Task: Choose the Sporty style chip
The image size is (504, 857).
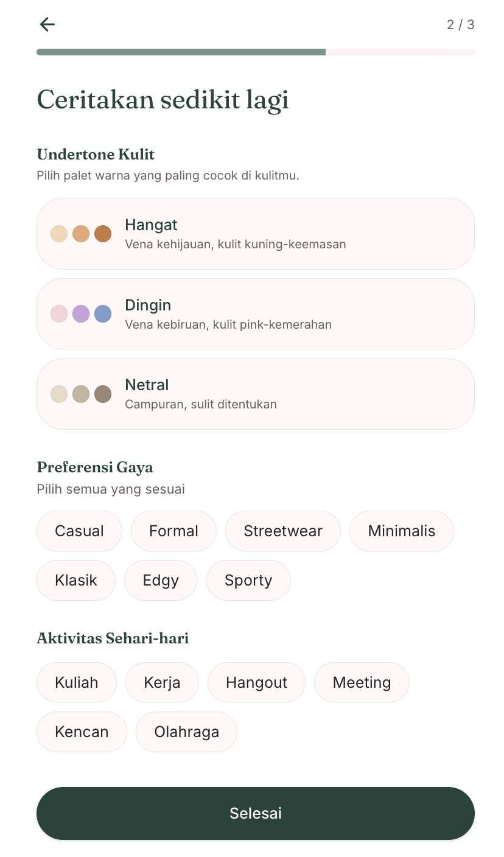Action: click(x=248, y=580)
